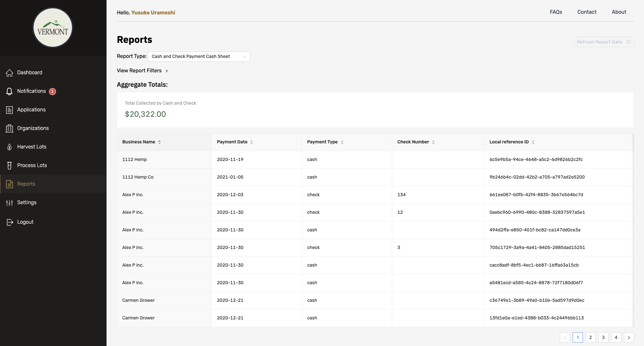The height and width of the screenshot is (346, 644).
Task: Click the refresh icon on Refresh Report Data
Action: (x=628, y=42)
